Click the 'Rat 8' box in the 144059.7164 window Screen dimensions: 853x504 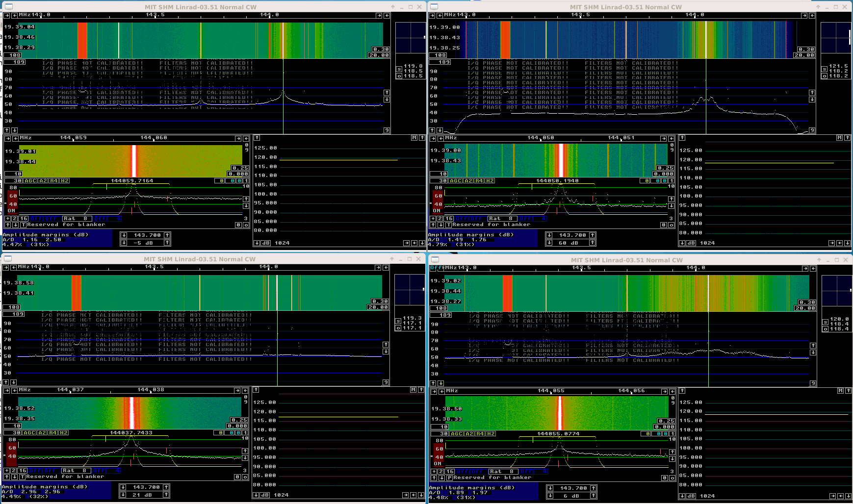77,219
